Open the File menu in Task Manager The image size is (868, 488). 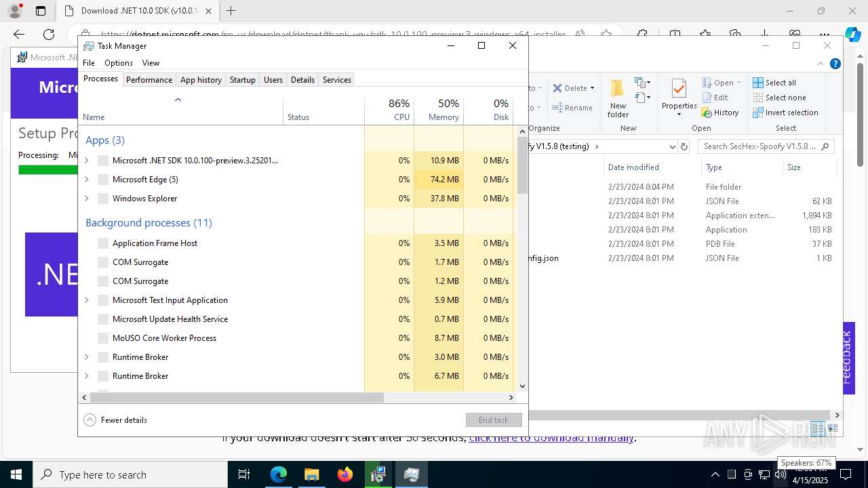[x=89, y=63]
